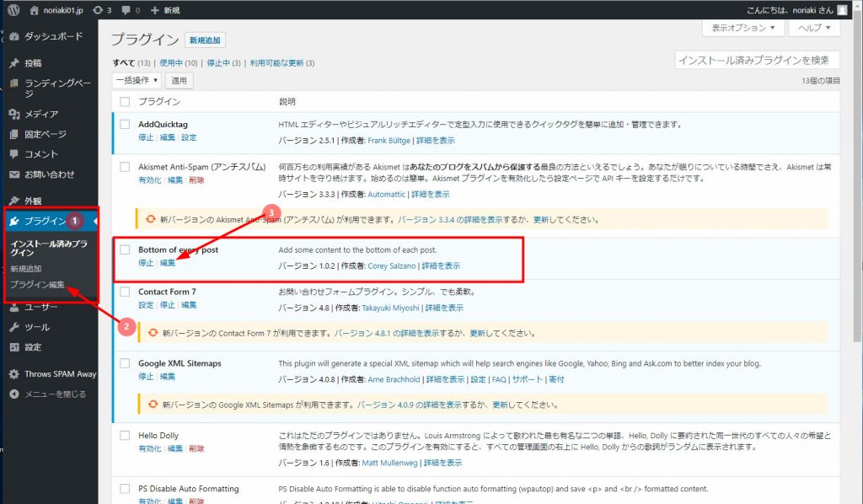Filter by 使用中 (10) active plugins
The height and width of the screenshot is (504, 863).
click(x=179, y=62)
